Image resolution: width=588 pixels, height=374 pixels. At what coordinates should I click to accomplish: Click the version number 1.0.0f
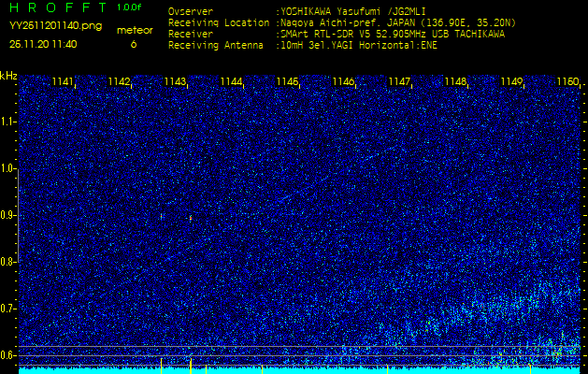tap(129, 7)
